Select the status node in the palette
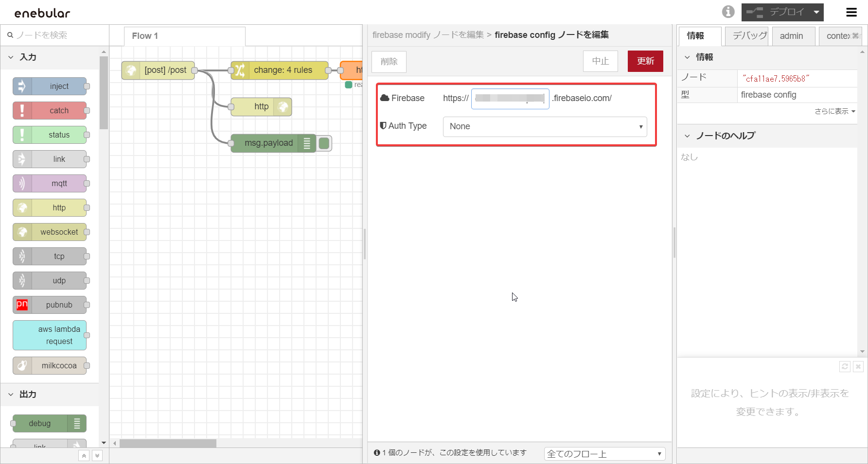This screenshot has height=464, width=868. tap(50, 135)
